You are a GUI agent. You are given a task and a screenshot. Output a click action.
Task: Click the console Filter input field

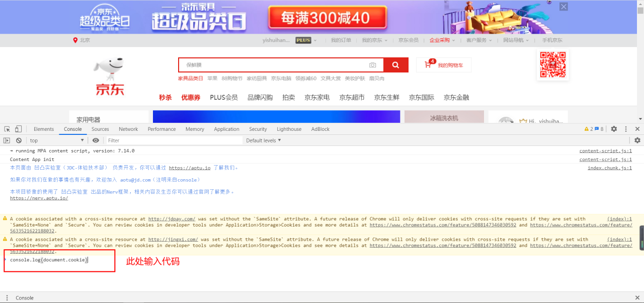(174, 140)
